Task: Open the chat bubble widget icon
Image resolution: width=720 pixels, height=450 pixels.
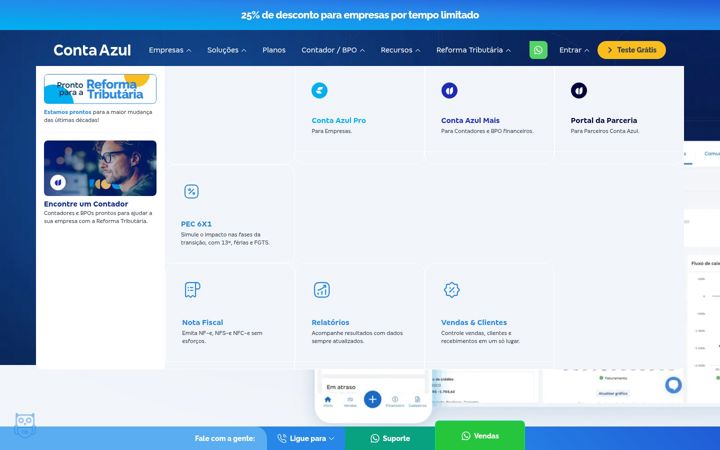Action: (x=673, y=385)
